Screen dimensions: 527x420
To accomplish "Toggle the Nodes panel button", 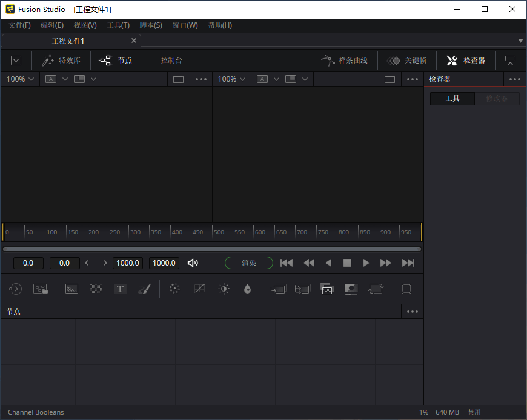I will (115, 61).
